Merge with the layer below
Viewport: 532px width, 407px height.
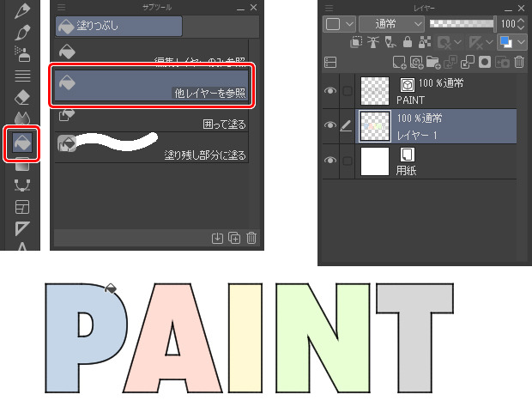(467, 63)
